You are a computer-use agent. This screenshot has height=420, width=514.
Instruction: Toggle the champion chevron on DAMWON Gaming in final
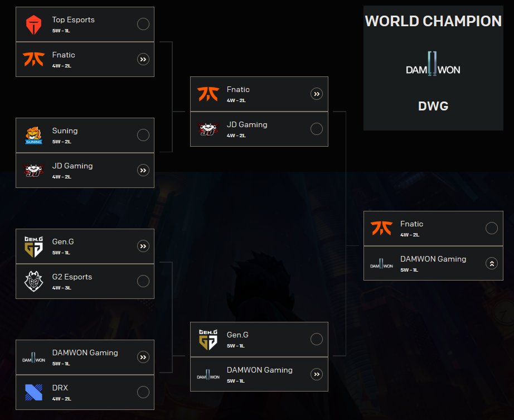tap(492, 263)
